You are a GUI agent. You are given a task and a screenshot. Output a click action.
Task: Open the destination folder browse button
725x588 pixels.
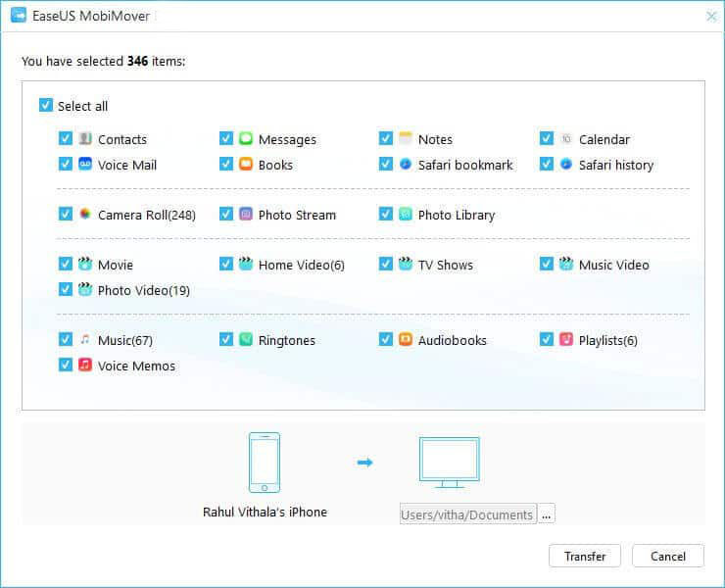coord(546,514)
